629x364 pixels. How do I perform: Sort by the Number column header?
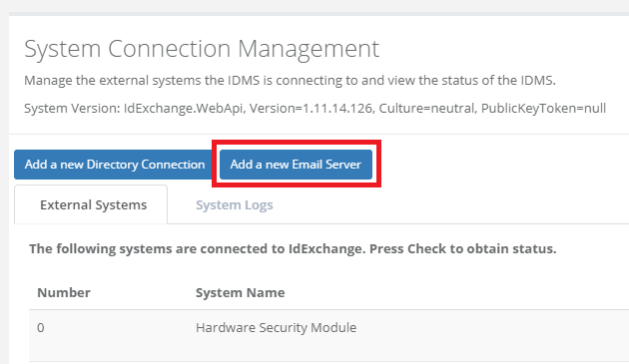tap(64, 292)
